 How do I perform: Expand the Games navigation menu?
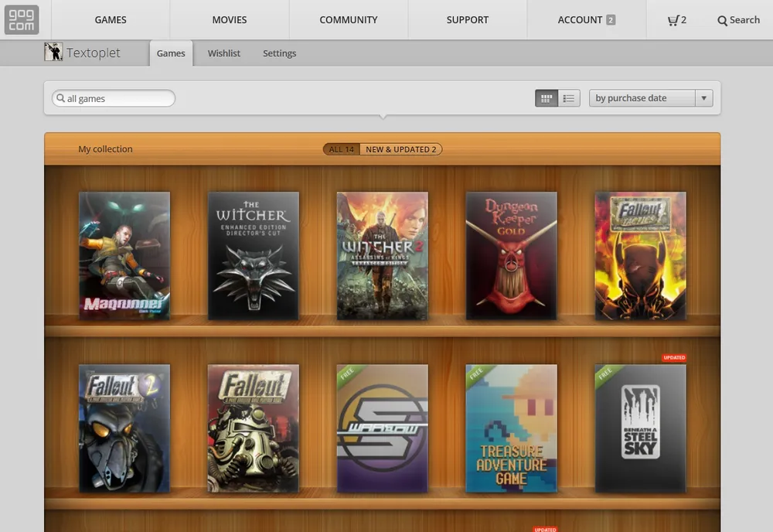pyautogui.click(x=111, y=20)
